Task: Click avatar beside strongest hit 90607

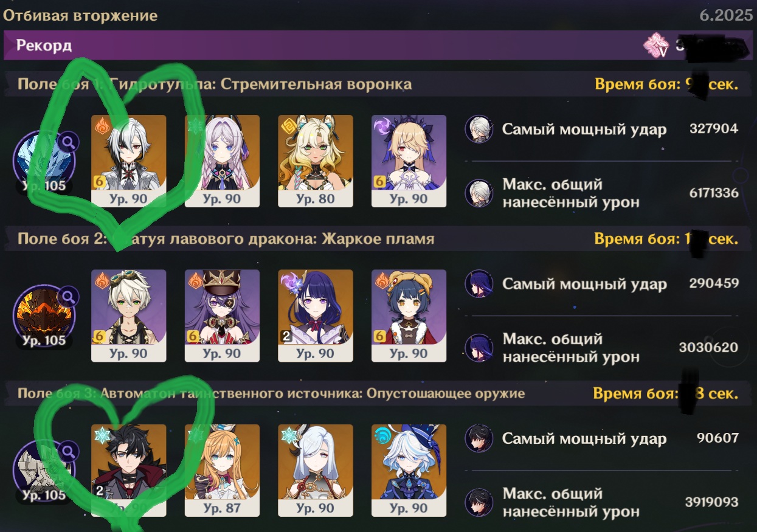Action: (x=479, y=439)
